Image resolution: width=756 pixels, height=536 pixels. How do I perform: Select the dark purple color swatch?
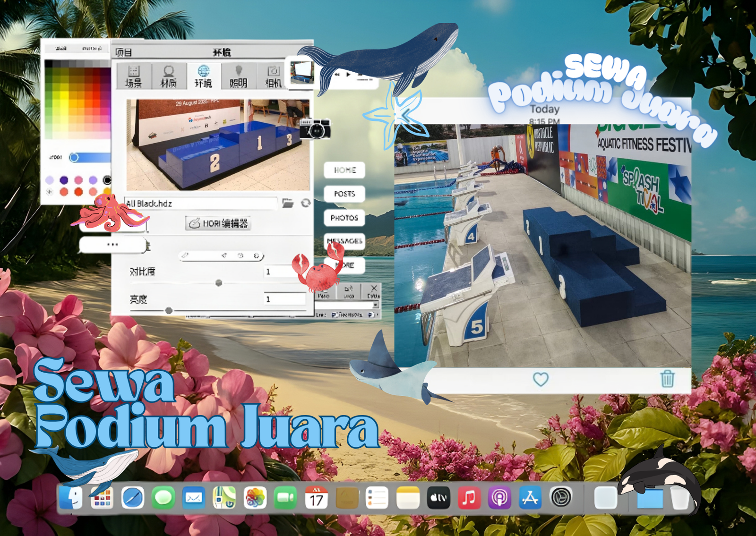coord(64,180)
